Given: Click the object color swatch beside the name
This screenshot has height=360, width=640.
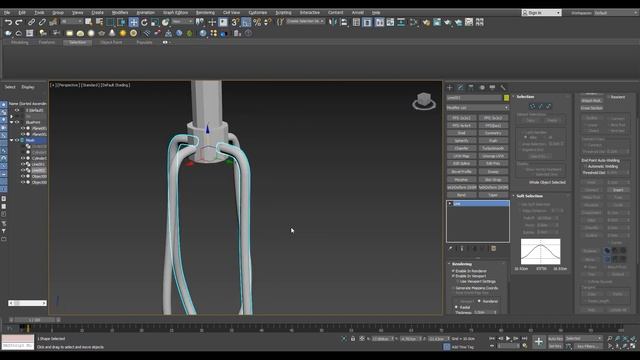Looking at the screenshot, I should coord(507,98).
